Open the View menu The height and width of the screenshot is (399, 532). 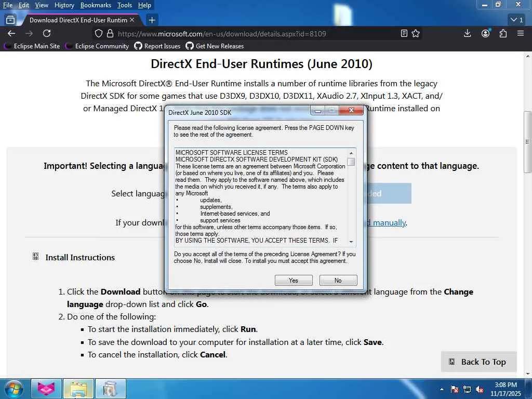(42, 5)
